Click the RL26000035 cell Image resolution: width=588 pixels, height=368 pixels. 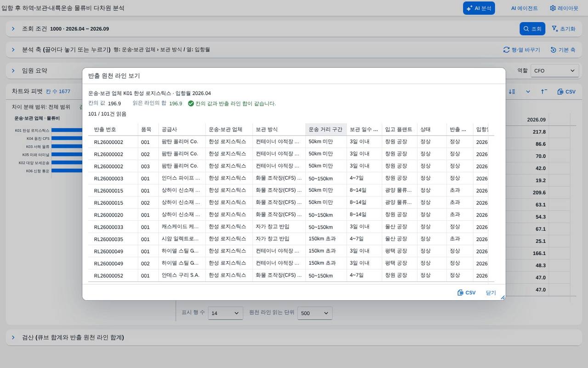tap(113, 239)
